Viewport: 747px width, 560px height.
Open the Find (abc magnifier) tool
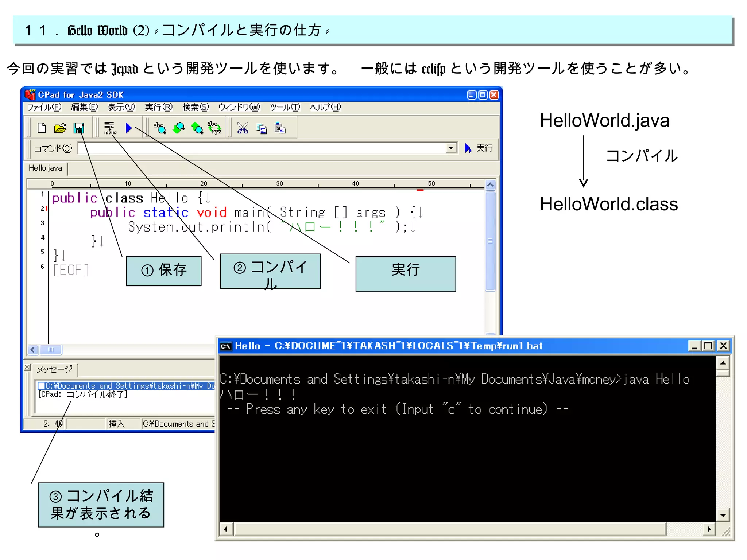click(x=159, y=128)
